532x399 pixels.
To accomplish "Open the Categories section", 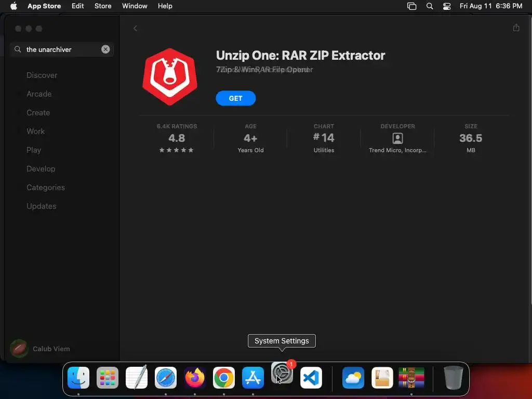I will 46,187.
